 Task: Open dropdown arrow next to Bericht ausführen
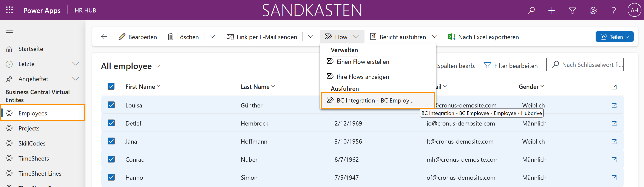[x=434, y=37]
